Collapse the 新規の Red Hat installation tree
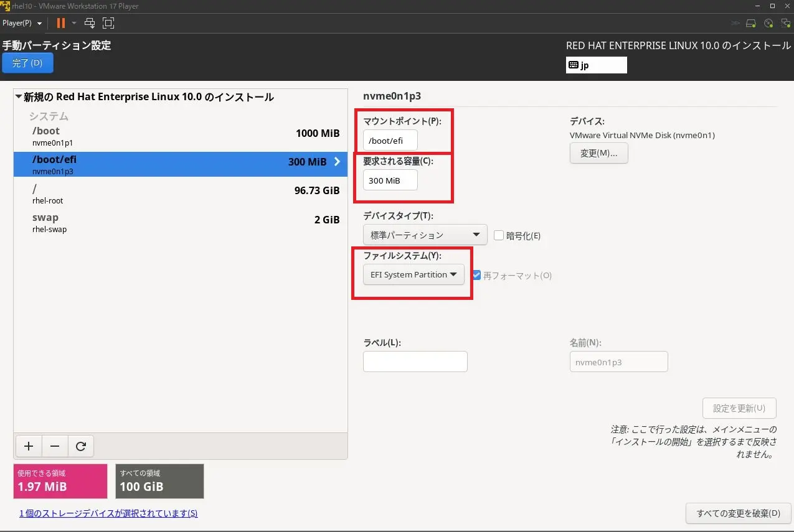Image resolution: width=794 pixels, height=532 pixels. (x=19, y=97)
